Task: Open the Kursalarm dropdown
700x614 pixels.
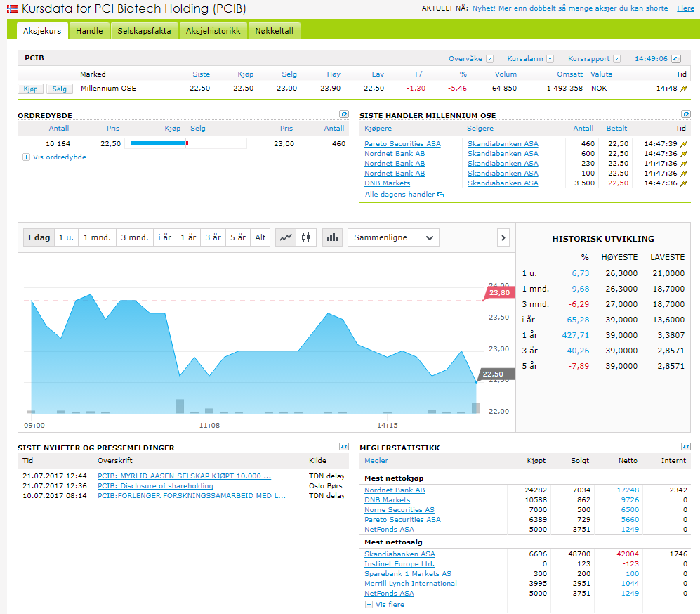Action: click(x=550, y=59)
